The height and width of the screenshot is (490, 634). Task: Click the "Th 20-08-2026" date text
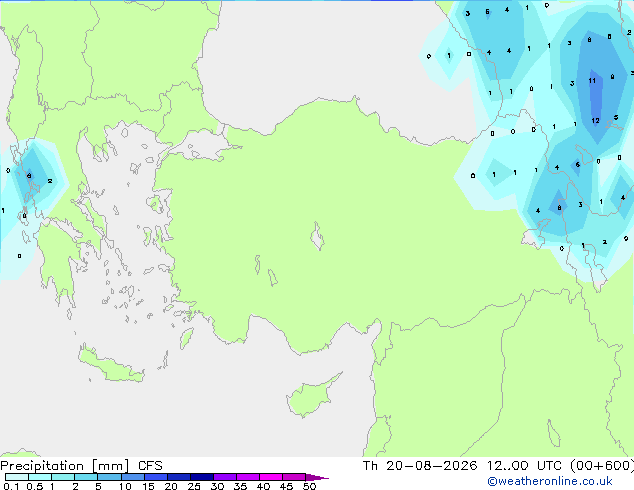420,466
